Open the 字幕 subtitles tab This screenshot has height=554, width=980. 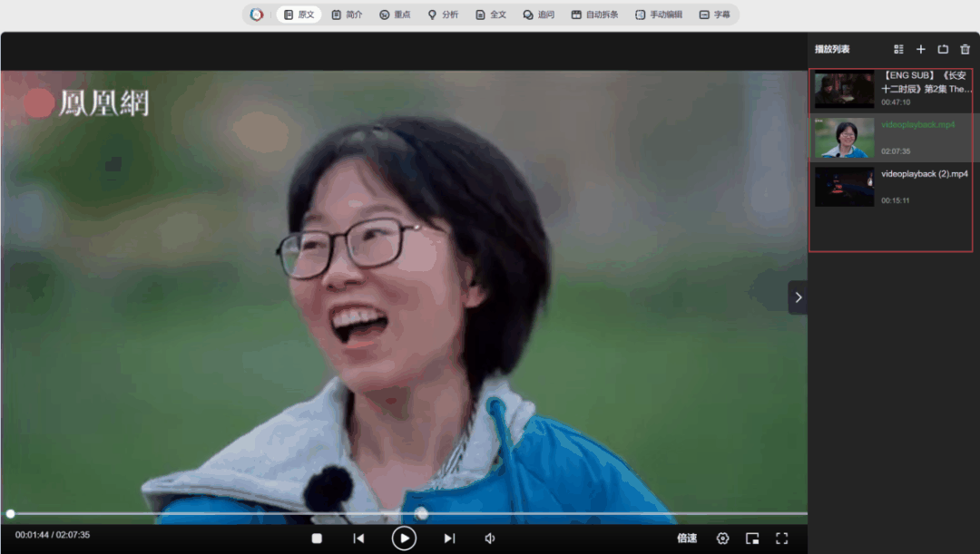coord(715,15)
